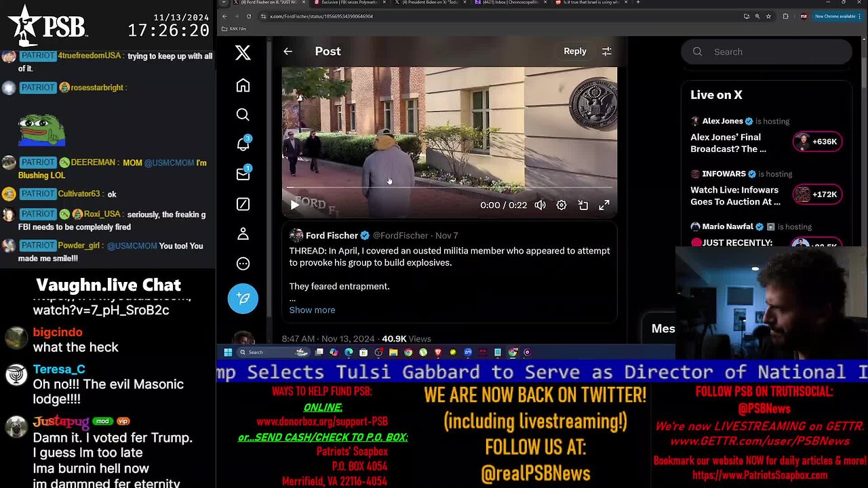
Task: Click the @USMCMOM mention by DEEREMAN
Action: click(x=170, y=163)
